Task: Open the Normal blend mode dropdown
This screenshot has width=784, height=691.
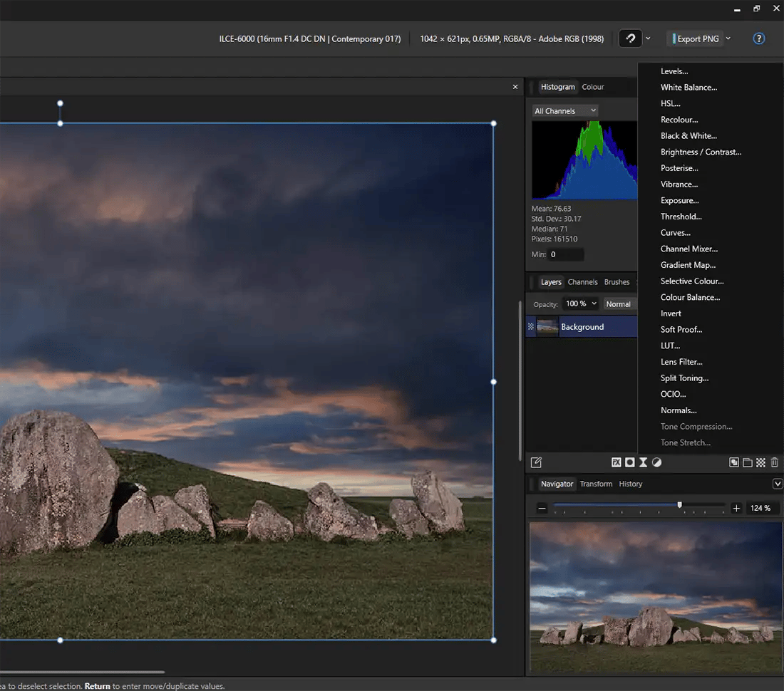Action: [619, 303]
